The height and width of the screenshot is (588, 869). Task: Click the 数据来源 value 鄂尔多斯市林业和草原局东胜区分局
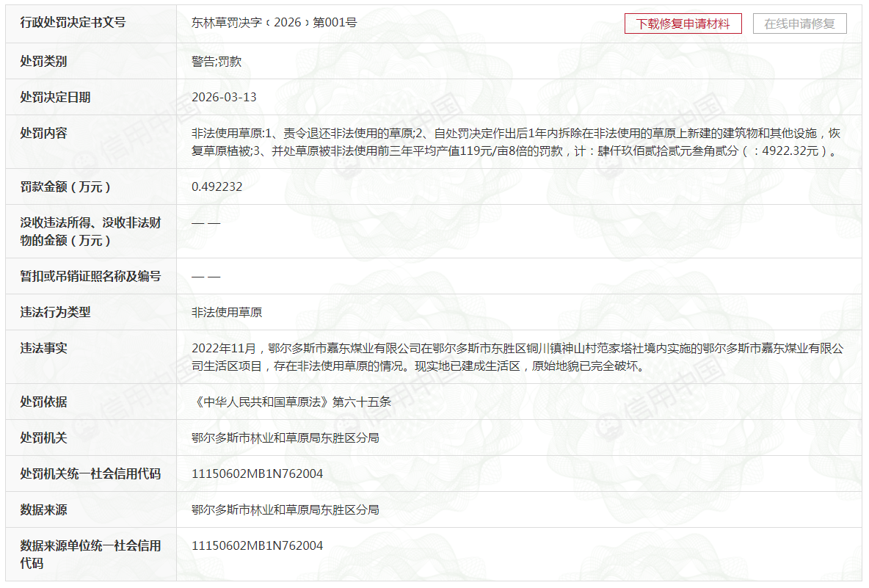pos(285,510)
